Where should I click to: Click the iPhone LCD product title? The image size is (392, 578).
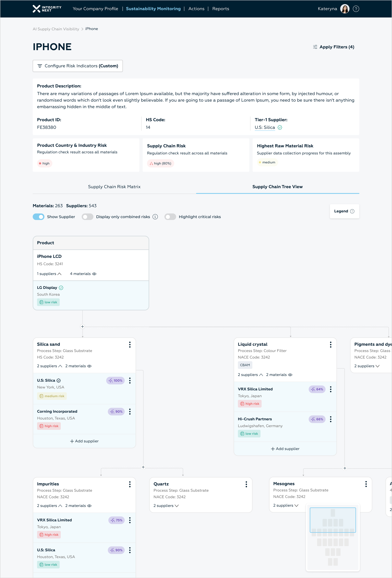coord(49,256)
